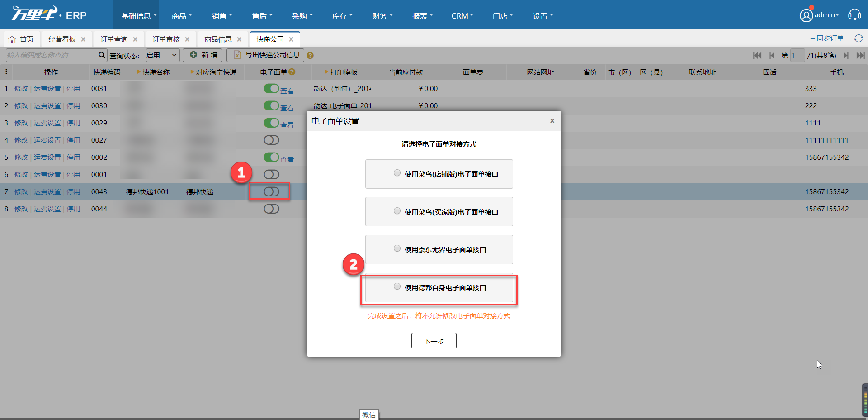Click the help icon in 电子面单 header
This screenshot has height=420, width=868.
292,72
